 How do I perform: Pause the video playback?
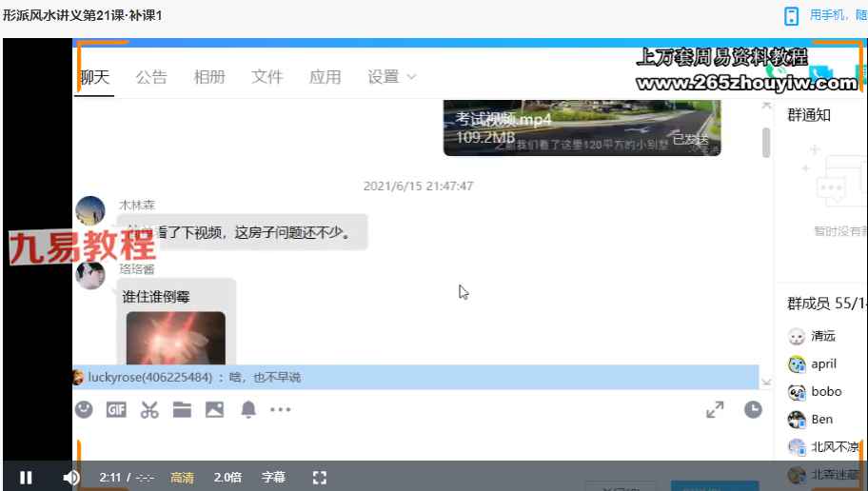27,478
